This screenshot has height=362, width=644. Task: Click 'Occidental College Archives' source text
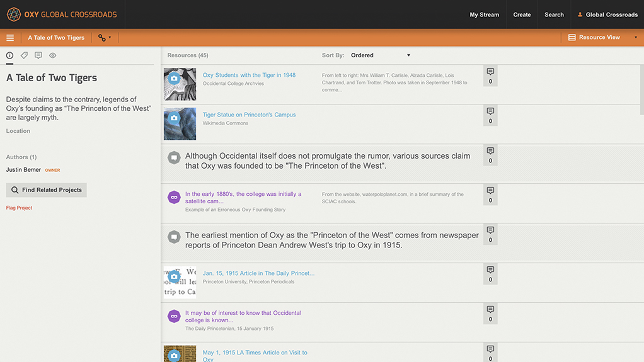pyautogui.click(x=233, y=83)
